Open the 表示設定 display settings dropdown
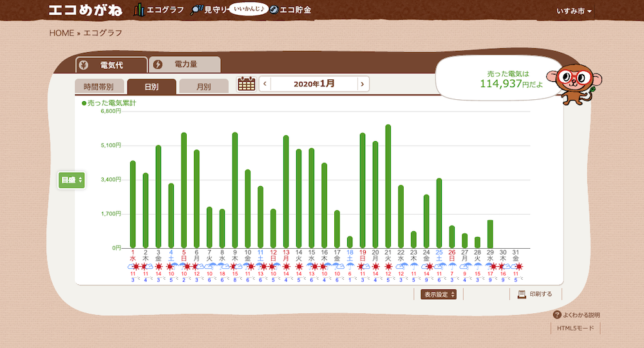This screenshot has height=348, width=644. click(x=439, y=294)
